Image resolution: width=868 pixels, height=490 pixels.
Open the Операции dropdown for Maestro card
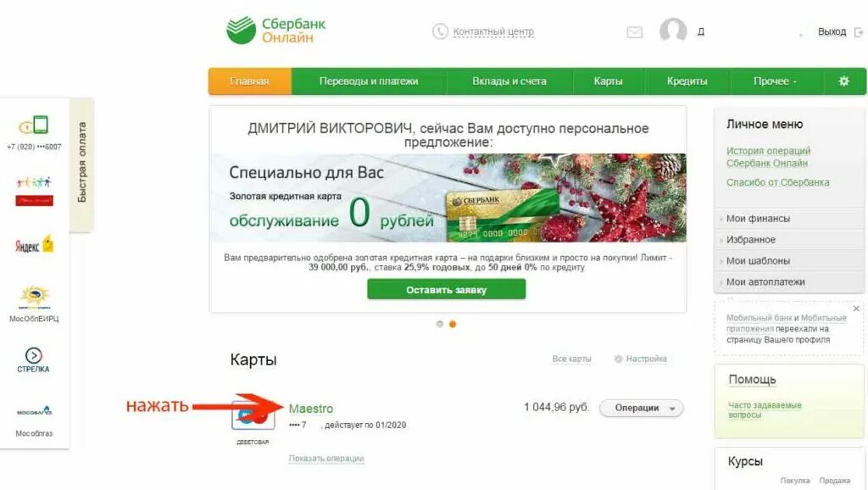[x=641, y=408]
